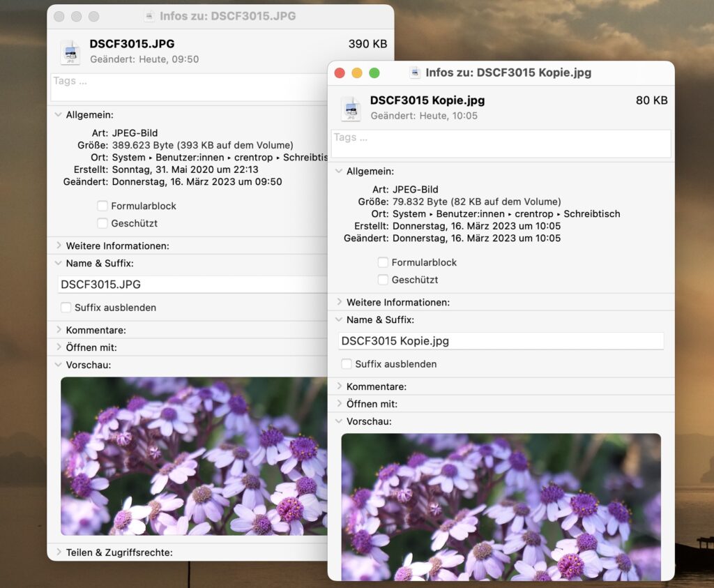Expand Kommentare in DSCF3015.JPG window
This screenshot has width=714, height=588.
(x=59, y=330)
